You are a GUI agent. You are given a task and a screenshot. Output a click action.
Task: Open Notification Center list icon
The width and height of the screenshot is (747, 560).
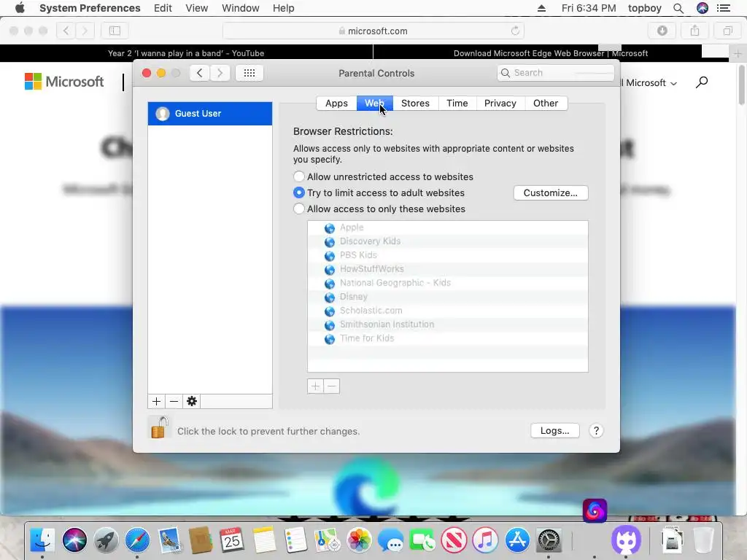[x=724, y=8]
